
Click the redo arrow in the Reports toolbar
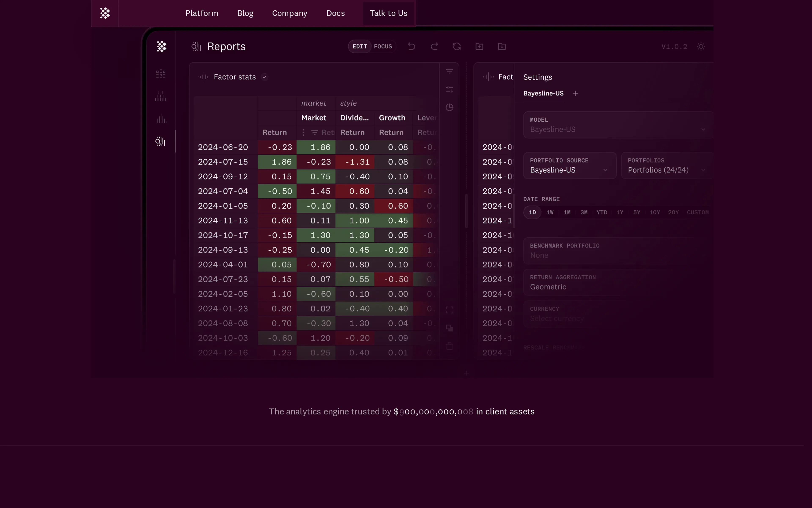tap(434, 46)
